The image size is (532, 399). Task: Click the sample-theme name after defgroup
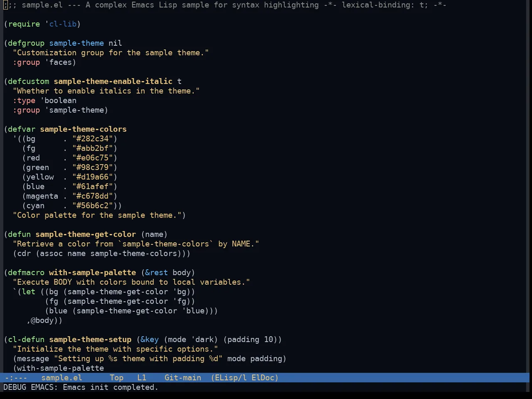point(76,43)
